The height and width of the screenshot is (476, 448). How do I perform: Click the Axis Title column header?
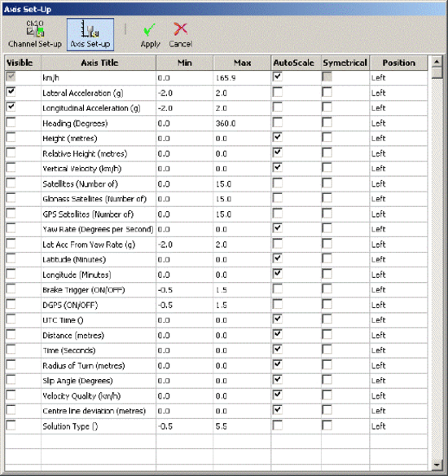point(99,63)
